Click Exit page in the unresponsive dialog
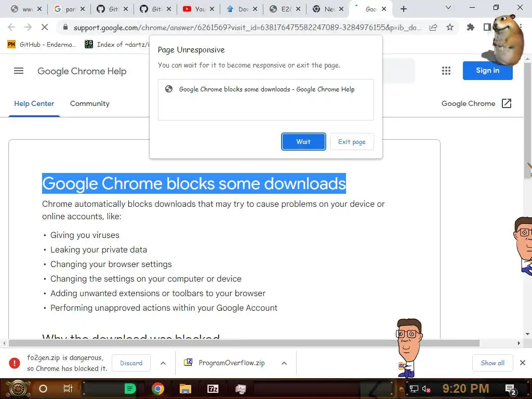Screen dimensions: 532x399 pos(352,141)
